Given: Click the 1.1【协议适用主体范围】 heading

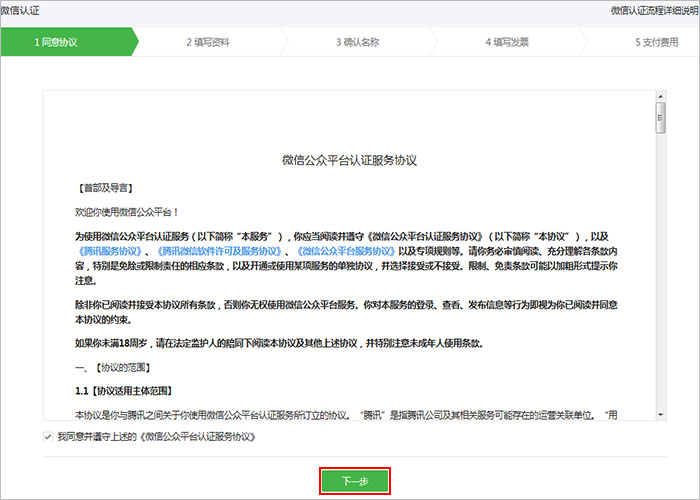Looking at the screenshot, I should pyautogui.click(x=125, y=388).
